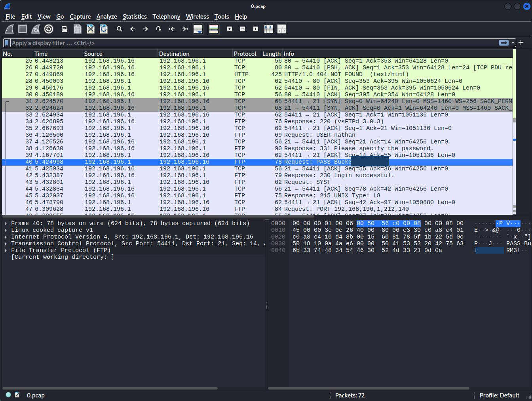Open the Telephony menu
Viewport: 532px width, 401px height.
click(x=166, y=17)
